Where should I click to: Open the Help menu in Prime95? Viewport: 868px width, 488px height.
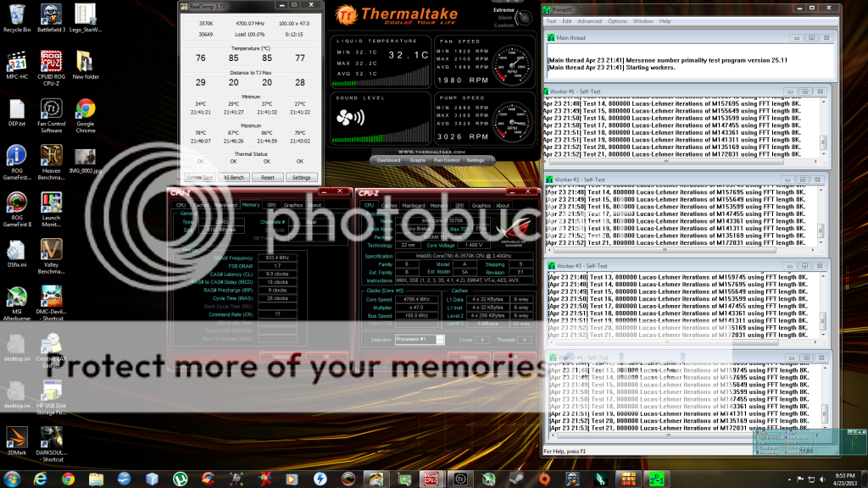point(665,21)
